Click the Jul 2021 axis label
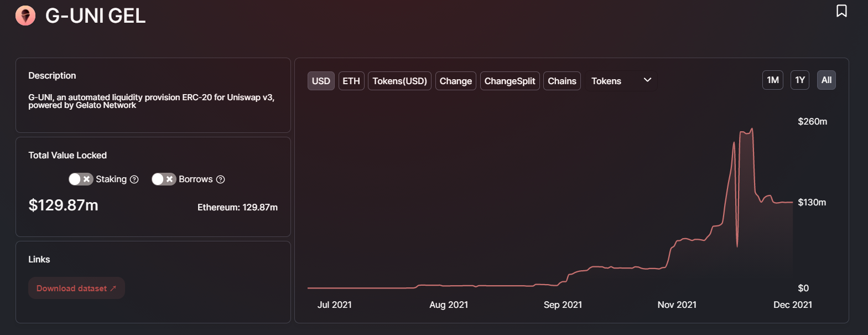This screenshot has height=335, width=868. pos(335,305)
